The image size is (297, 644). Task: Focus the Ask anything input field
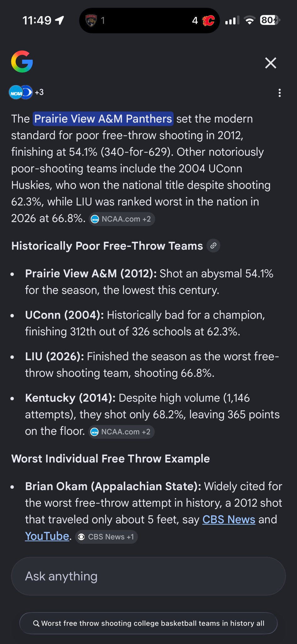coord(148,576)
